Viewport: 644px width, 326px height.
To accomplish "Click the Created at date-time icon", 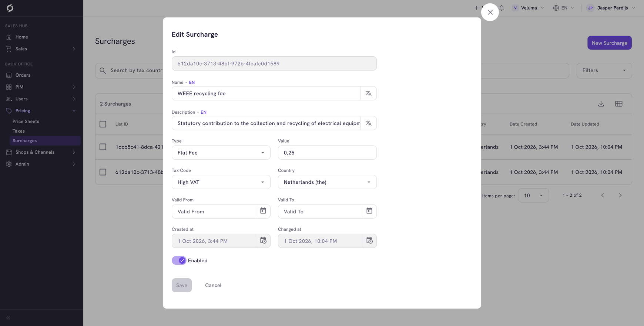I will tap(263, 241).
